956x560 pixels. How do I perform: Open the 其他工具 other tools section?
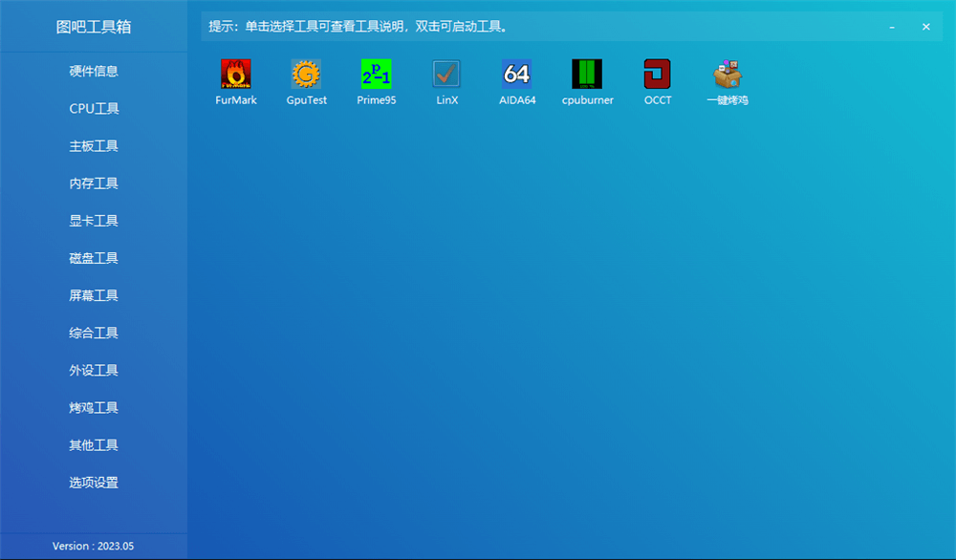(x=93, y=444)
